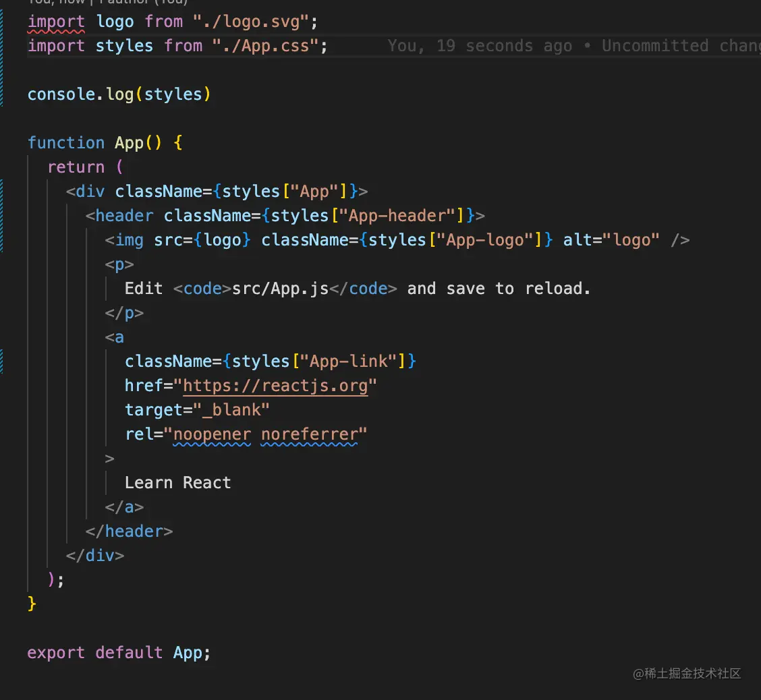The width and height of the screenshot is (761, 700).
Task: Click the blame note "You, 19 seconds ago"
Action: [x=480, y=46]
